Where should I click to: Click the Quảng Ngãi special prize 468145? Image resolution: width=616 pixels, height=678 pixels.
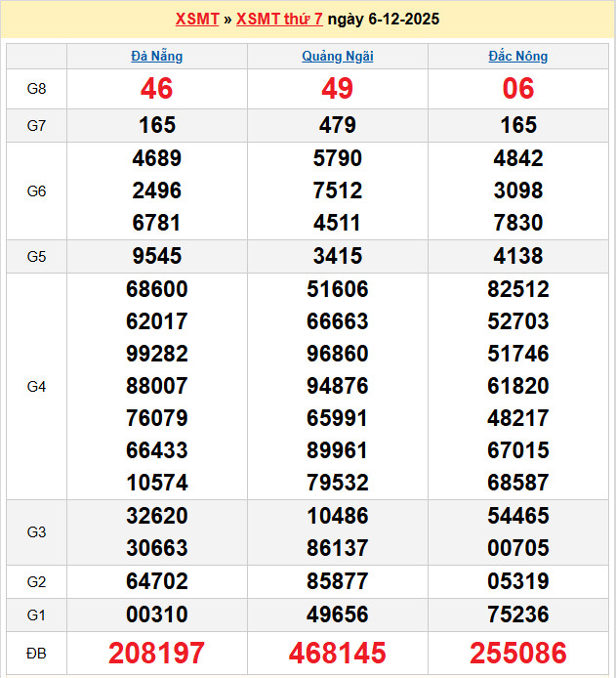point(337,654)
